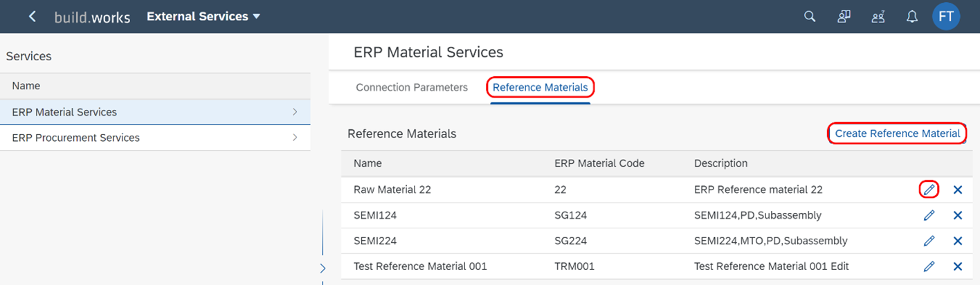Image resolution: width=980 pixels, height=285 pixels.
Task: Open the search icon in top bar
Action: point(809,17)
